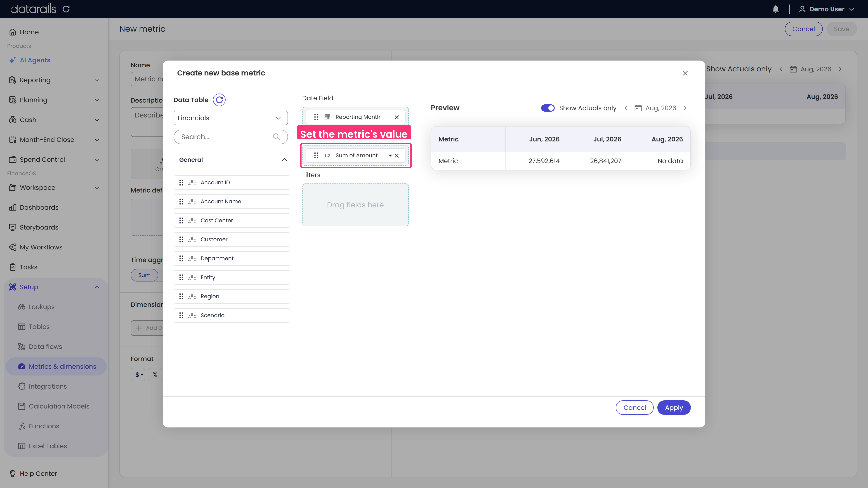Click Cancel in the base metric dialog
868x488 pixels.
point(634,408)
